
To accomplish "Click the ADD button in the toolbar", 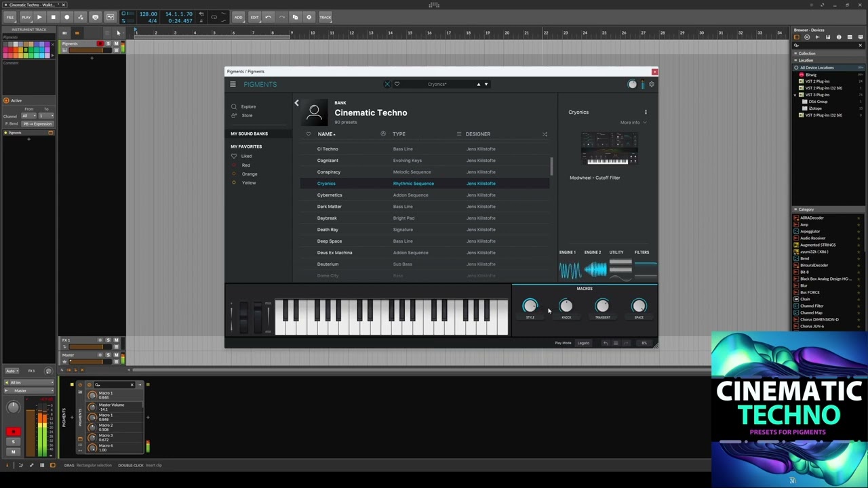I will pyautogui.click(x=238, y=17).
